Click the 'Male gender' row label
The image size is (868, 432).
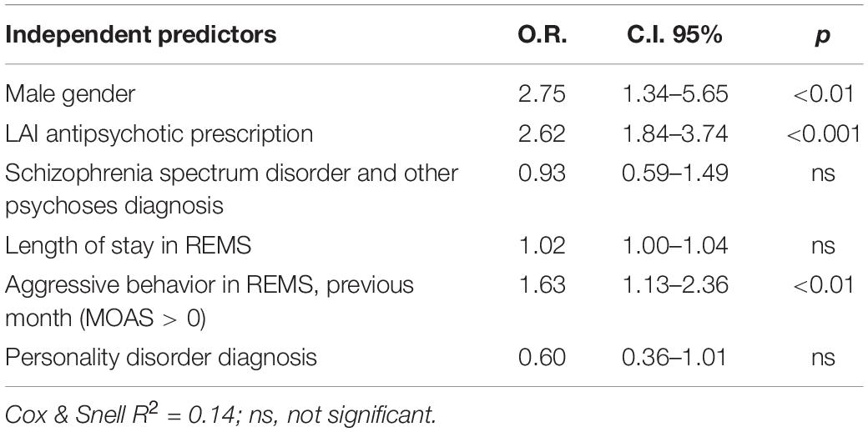coord(70,94)
